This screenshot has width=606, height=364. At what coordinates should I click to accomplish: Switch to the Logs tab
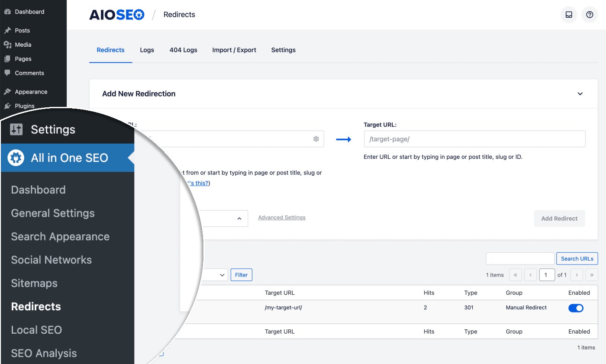click(147, 50)
